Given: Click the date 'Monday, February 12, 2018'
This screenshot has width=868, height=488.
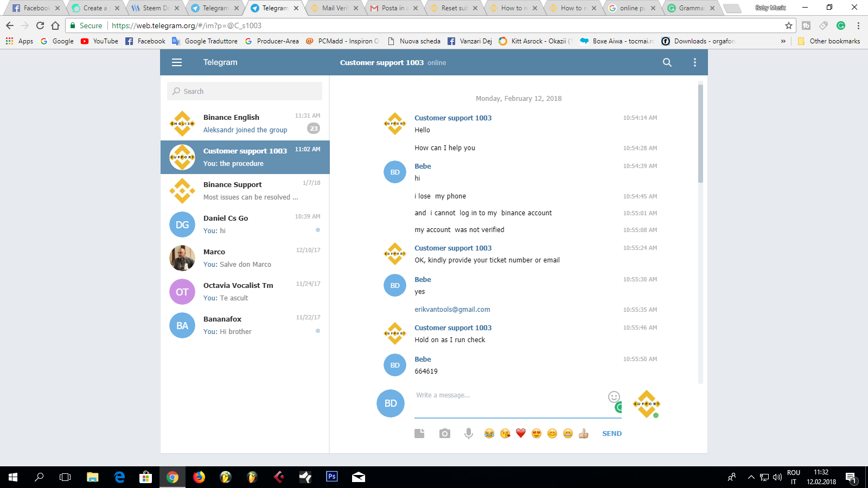Looking at the screenshot, I should click(519, 99).
